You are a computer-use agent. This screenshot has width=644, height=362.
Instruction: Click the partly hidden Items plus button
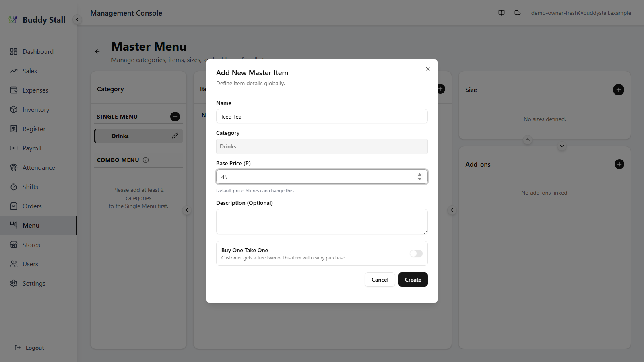[442, 89]
